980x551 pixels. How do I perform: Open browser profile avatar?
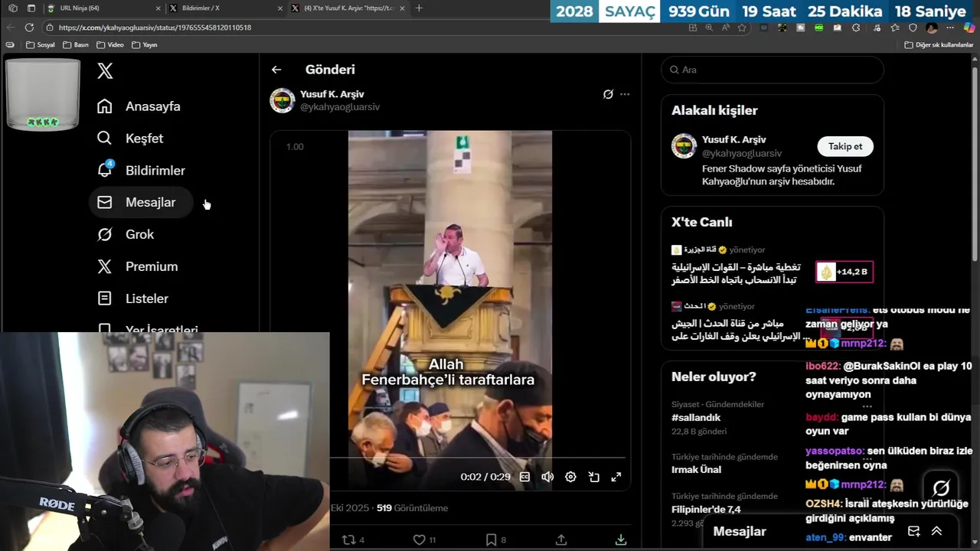click(932, 28)
